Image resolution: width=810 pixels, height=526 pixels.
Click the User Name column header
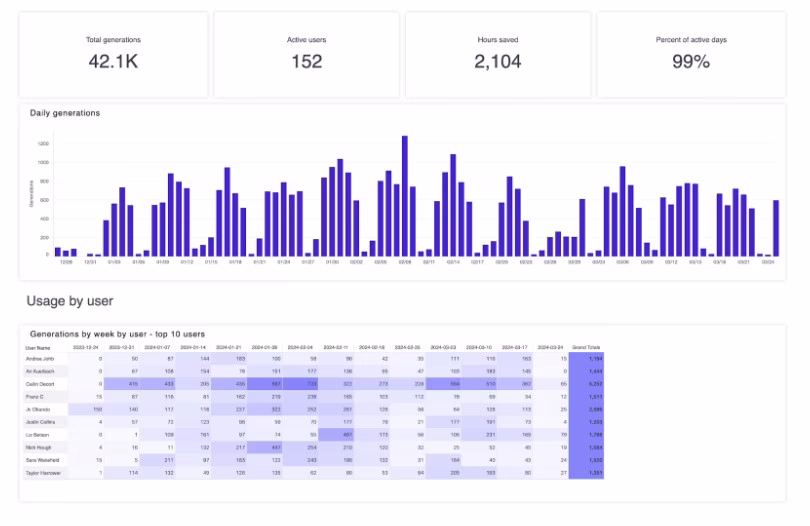[x=37, y=347]
